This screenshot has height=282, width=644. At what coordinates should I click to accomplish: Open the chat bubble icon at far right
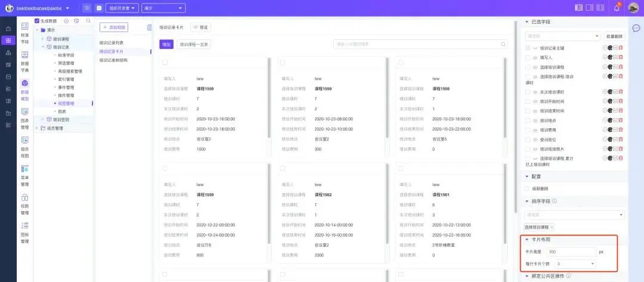[636, 29]
